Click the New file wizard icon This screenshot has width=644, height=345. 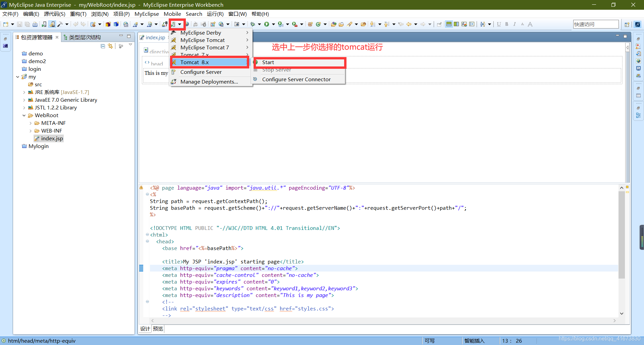click(6, 24)
